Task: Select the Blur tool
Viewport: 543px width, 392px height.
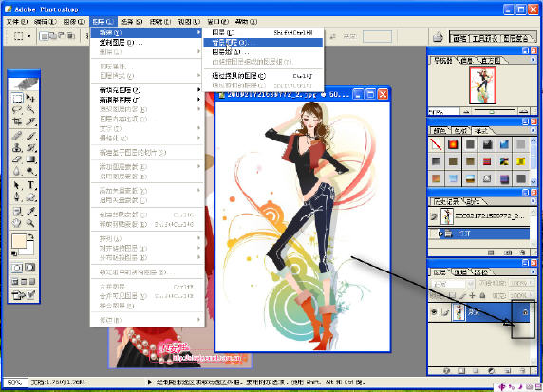Action: tap(17, 171)
